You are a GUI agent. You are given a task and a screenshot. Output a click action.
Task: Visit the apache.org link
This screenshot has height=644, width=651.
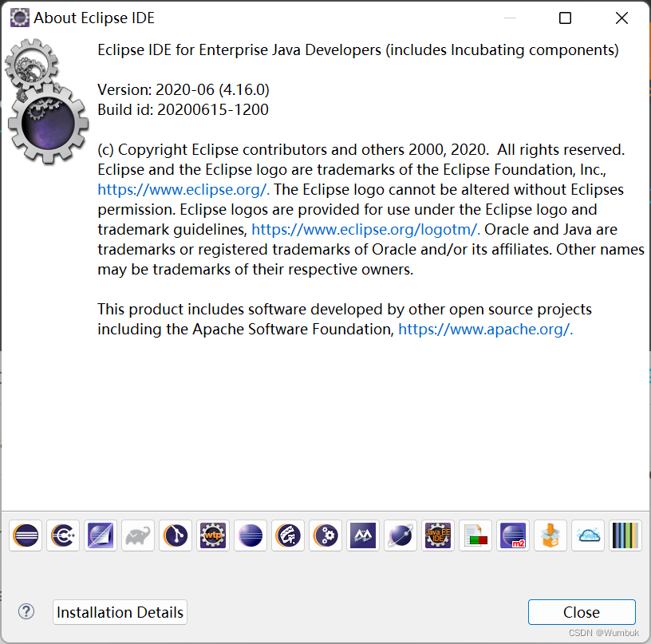(484, 329)
